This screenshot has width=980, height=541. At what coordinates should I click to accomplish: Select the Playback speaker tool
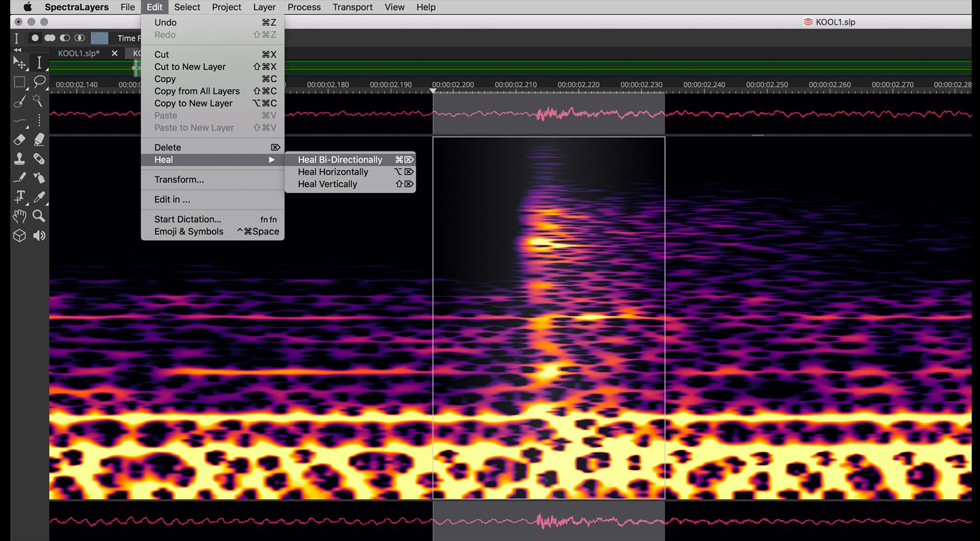[39, 235]
